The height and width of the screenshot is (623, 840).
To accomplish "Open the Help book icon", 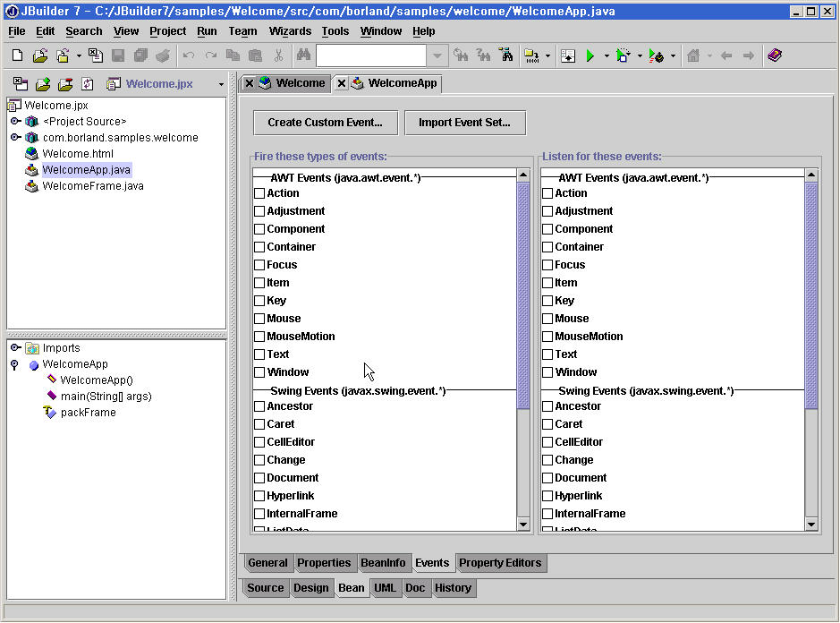I will (775, 55).
